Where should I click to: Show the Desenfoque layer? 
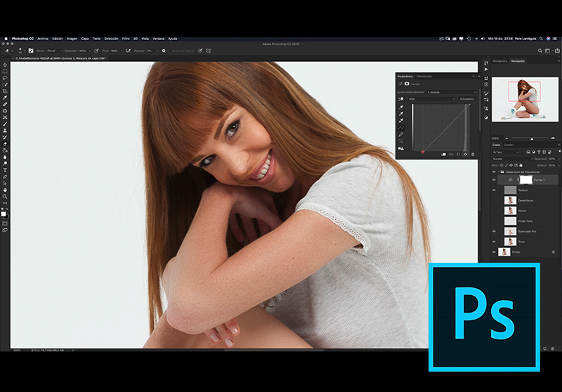pyautogui.click(x=494, y=200)
